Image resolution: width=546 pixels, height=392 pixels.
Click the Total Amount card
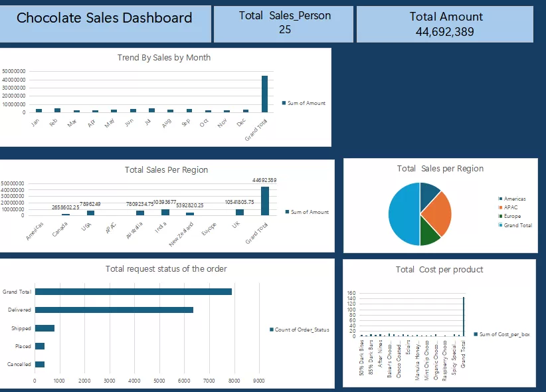(445, 25)
